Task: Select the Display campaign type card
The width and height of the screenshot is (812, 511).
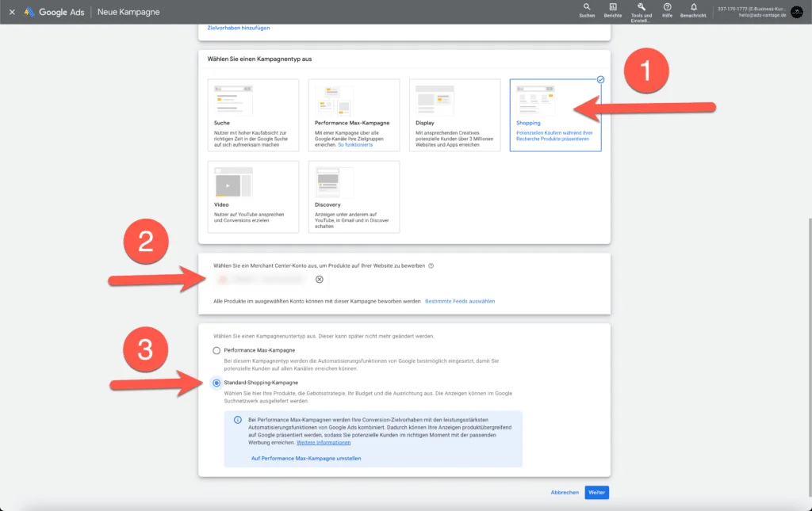Action: pyautogui.click(x=454, y=115)
